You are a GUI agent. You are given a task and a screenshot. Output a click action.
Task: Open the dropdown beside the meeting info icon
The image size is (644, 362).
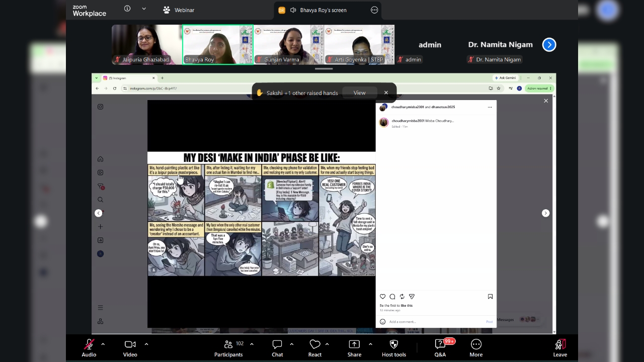click(x=144, y=9)
